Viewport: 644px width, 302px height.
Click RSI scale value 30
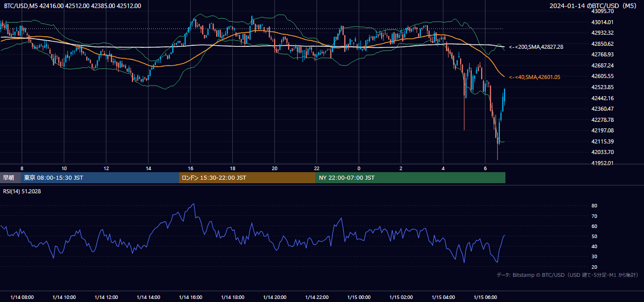[595, 257]
